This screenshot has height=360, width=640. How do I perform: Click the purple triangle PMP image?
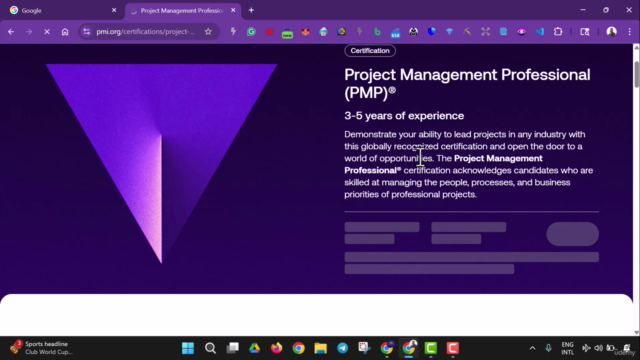tap(161, 163)
